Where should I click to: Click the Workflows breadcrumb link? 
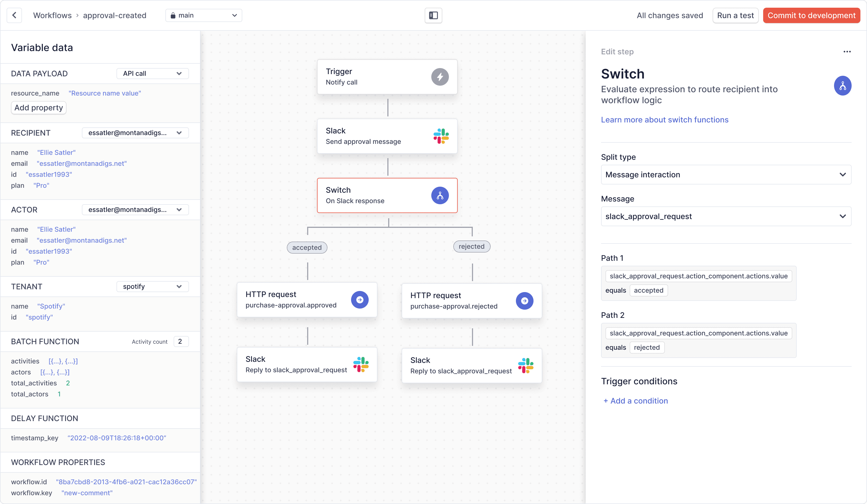(x=52, y=15)
